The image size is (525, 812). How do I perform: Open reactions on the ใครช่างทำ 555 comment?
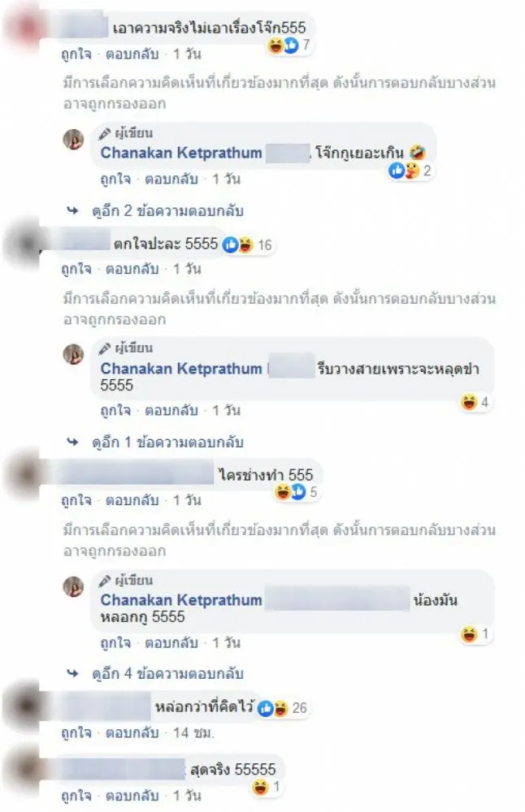click(x=296, y=492)
